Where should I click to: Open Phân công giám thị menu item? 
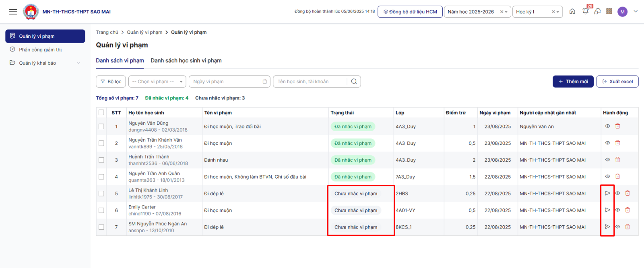coord(40,50)
